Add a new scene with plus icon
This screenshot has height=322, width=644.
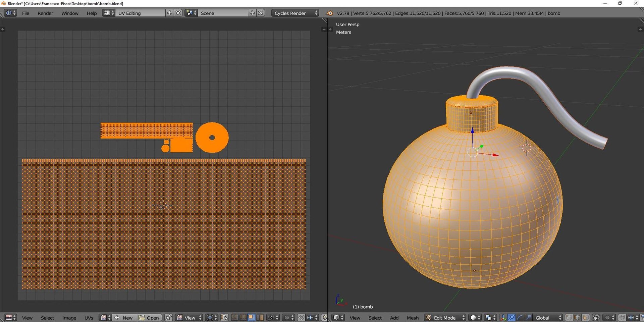(x=252, y=13)
